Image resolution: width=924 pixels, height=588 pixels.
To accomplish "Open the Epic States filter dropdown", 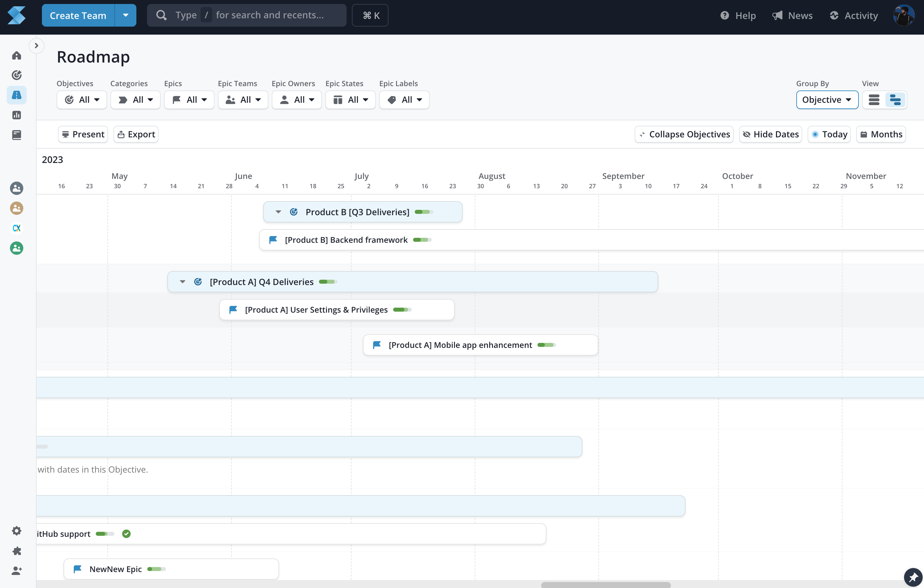I will (x=350, y=100).
